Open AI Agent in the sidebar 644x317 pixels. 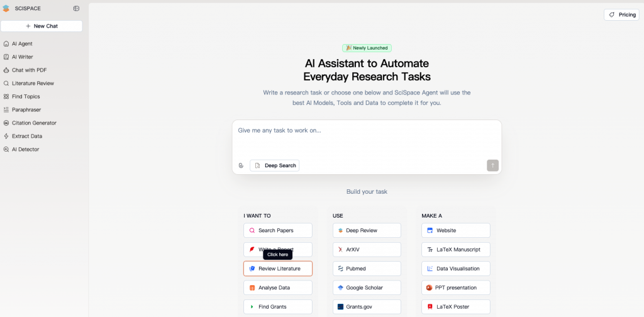coord(22,43)
